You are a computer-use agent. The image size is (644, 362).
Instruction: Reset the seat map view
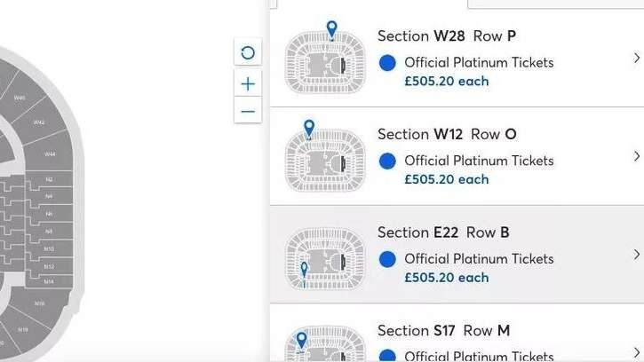pyautogui.click(x=248, y=52)
